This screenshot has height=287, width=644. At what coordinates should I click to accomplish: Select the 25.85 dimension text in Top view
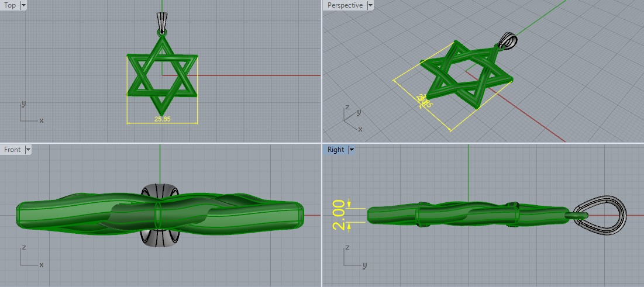point(162,119)
